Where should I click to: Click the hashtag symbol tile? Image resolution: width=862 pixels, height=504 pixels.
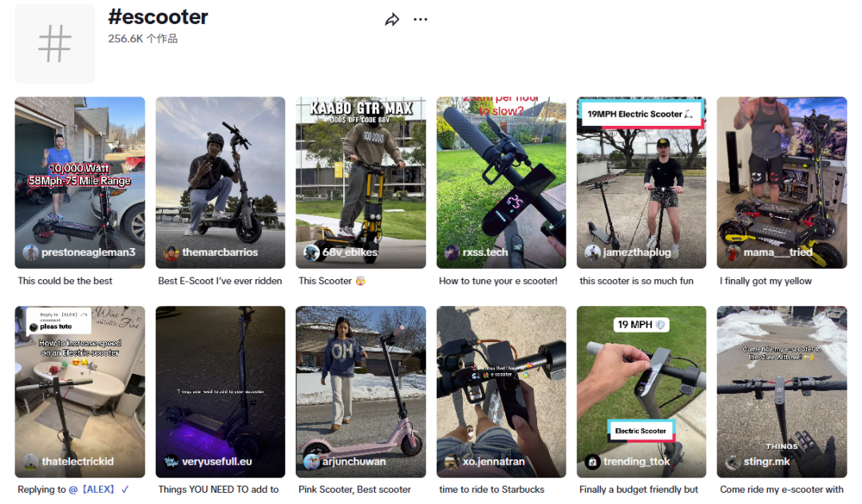pyautogui.click(x=55, y=43)
